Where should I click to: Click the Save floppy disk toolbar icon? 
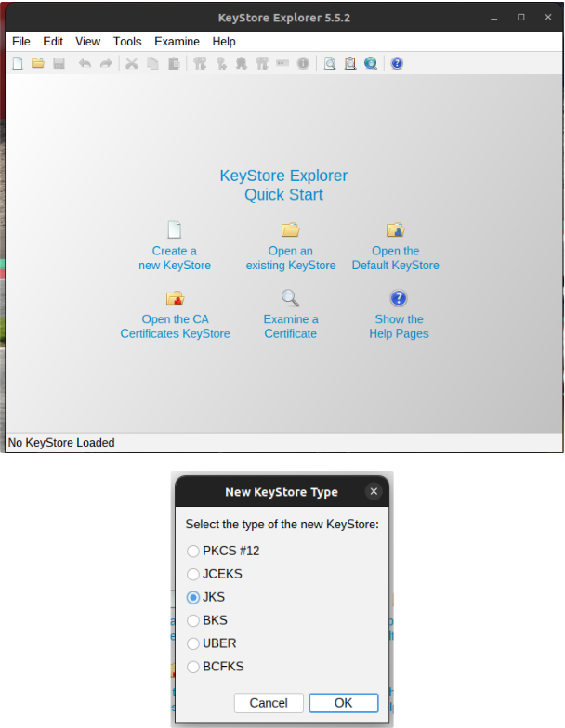[59, 63]
